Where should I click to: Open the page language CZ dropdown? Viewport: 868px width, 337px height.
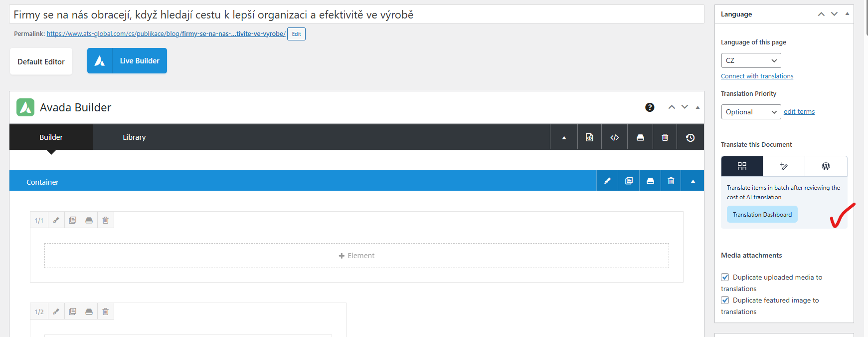pos(751,60)
